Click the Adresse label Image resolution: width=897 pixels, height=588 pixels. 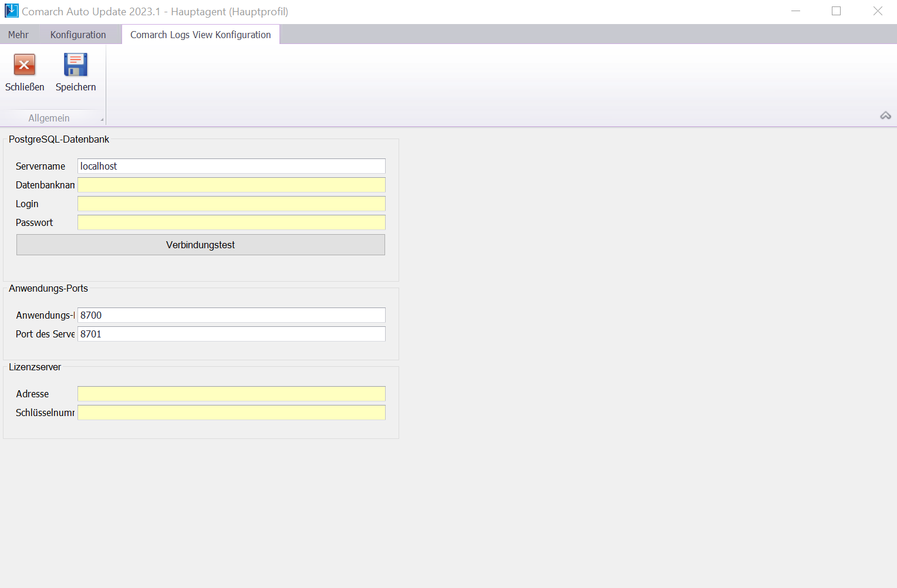[32, 394]
